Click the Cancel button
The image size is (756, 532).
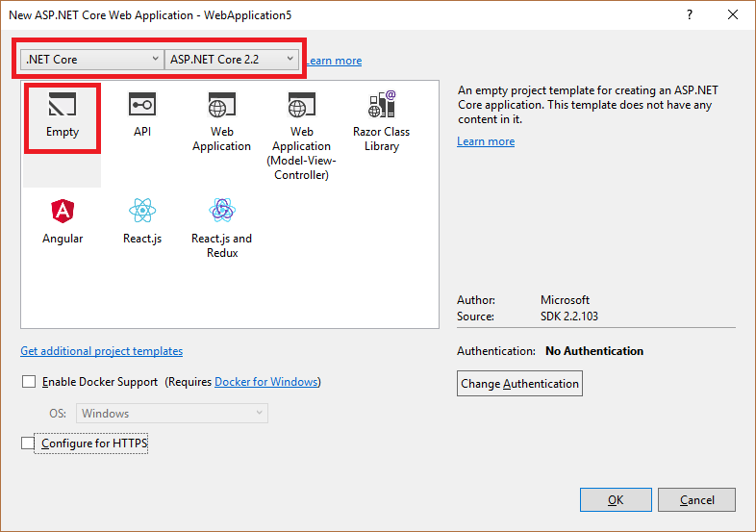click(x=696, y=499)
